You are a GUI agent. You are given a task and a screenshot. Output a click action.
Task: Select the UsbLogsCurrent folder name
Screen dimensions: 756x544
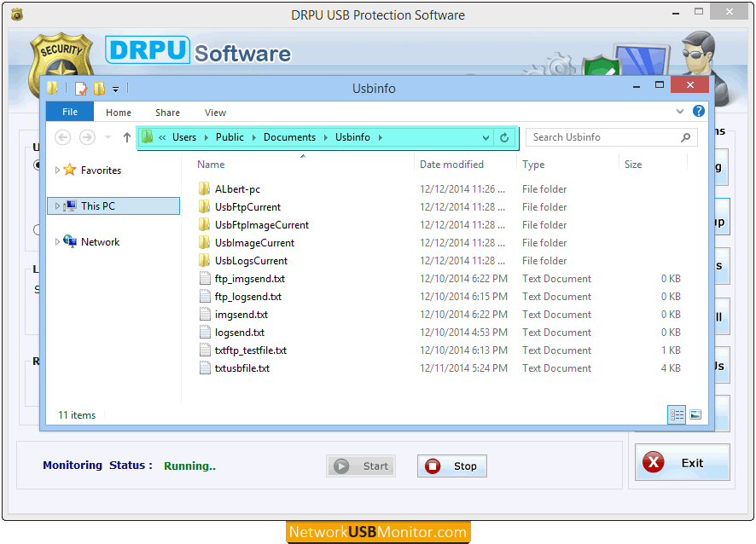pyautogui.click(x=251, y=261)
